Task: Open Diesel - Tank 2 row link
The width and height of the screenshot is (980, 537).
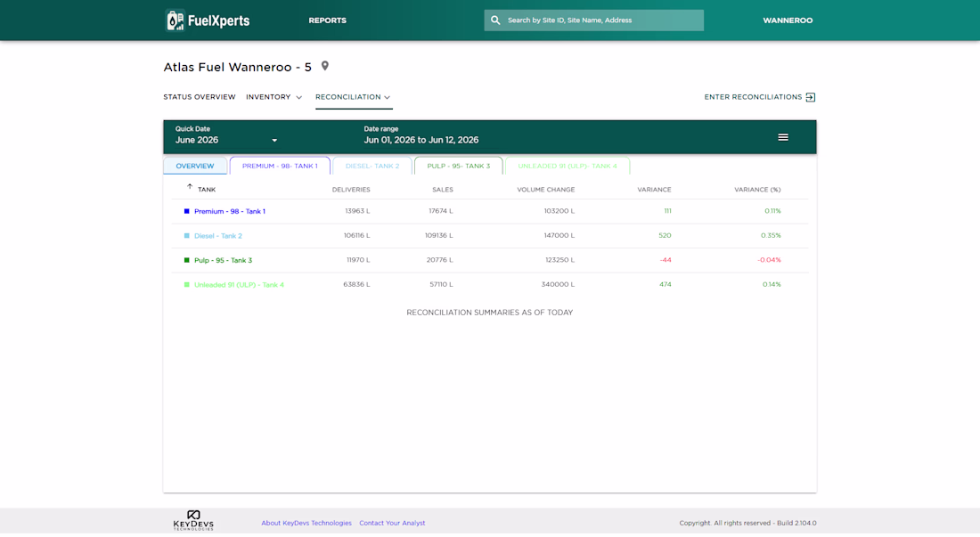Action: (x=218, y=235)
